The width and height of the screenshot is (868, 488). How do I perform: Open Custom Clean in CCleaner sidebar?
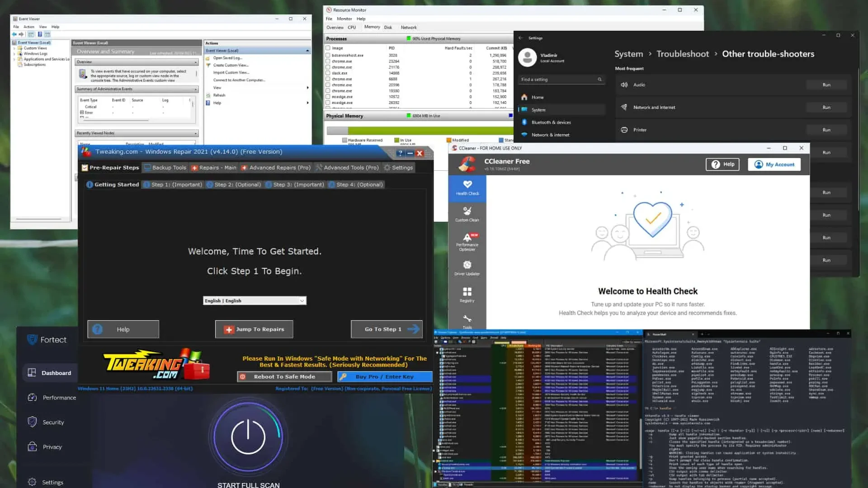[467, 214]
